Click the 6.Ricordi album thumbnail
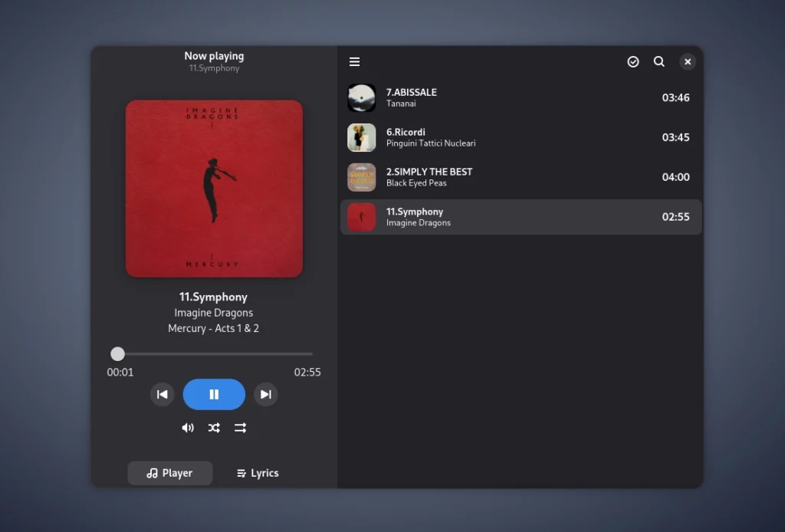The width and height of the screenshot is (785, 532). (x=362, y=138)
